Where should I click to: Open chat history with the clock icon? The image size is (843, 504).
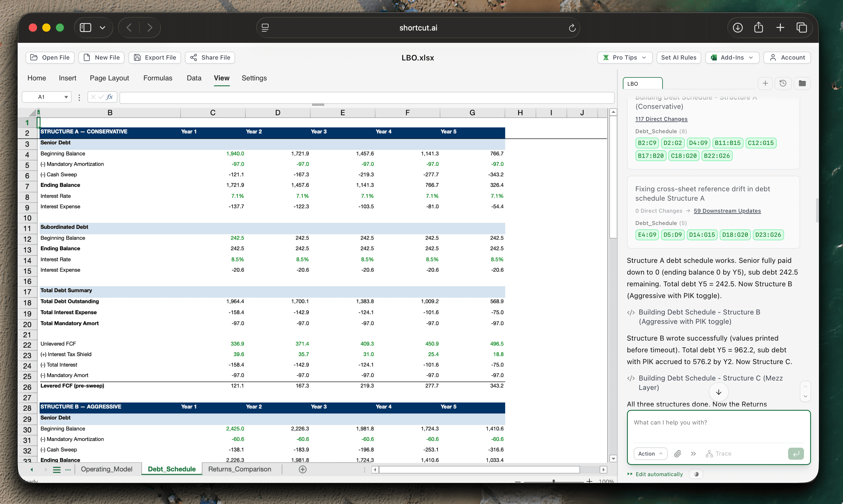point(783,83)
